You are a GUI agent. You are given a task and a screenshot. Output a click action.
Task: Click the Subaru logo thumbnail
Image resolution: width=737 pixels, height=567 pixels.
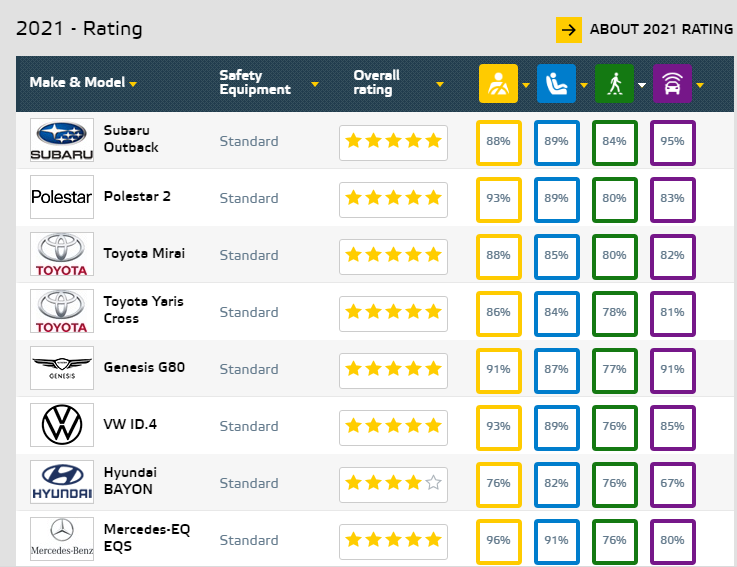pyautogui.click(x=62, y=141)
